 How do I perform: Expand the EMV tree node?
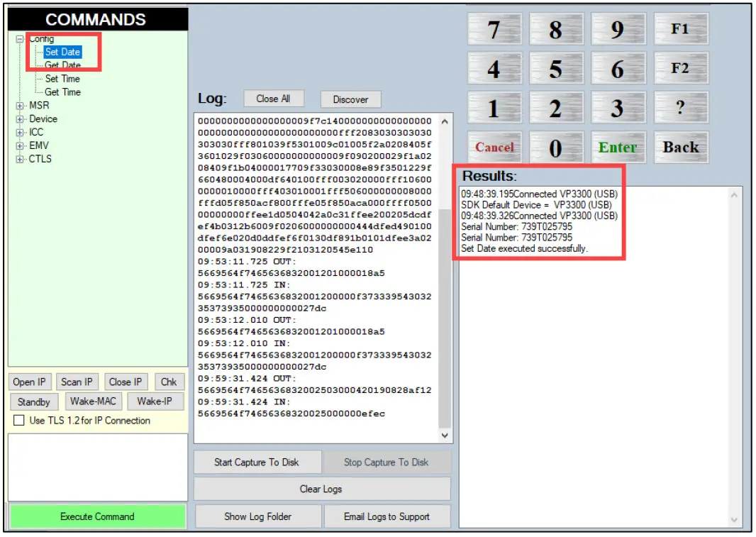pos(21,146)
